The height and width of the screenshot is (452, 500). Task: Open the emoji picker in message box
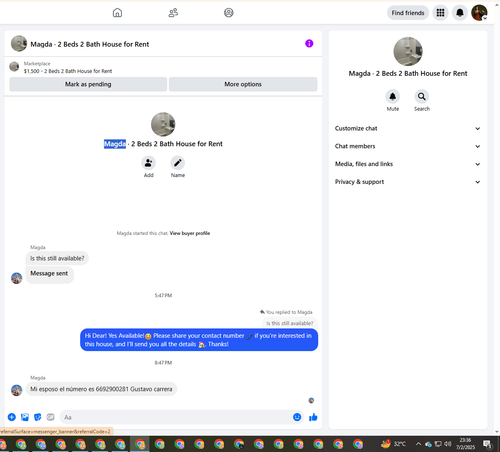[x=297, y=417]
